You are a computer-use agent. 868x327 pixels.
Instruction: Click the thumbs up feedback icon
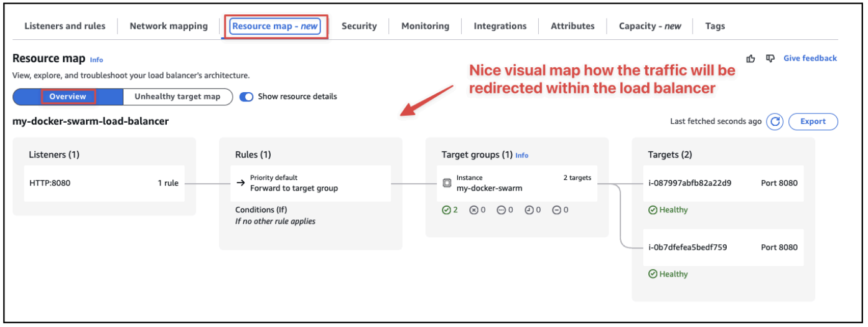(751, 59)
